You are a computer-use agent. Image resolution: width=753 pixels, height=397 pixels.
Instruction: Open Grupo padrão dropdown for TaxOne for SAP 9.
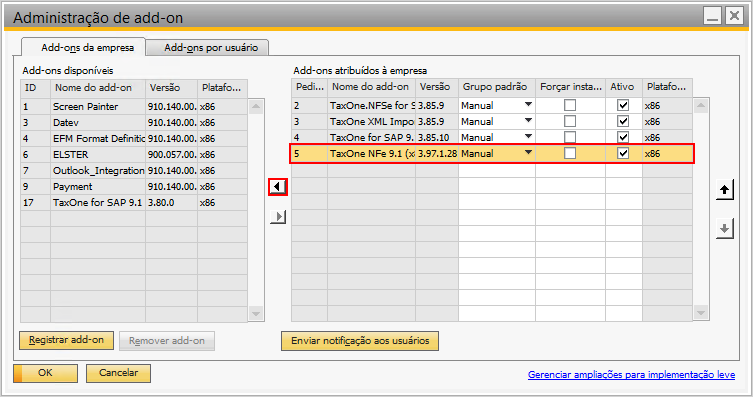click(528, 136)
